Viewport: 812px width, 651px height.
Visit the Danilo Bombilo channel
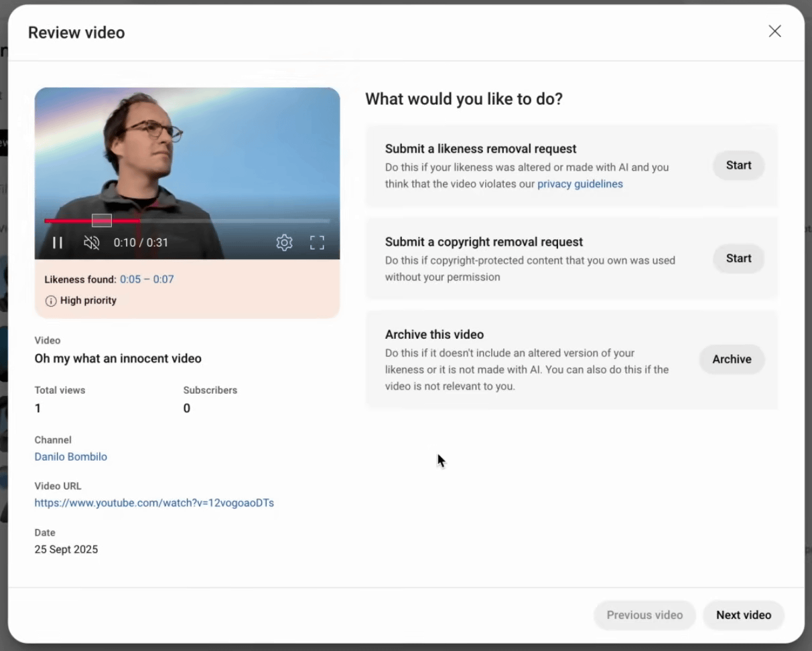pyautogui.click(x=70, y=457)
